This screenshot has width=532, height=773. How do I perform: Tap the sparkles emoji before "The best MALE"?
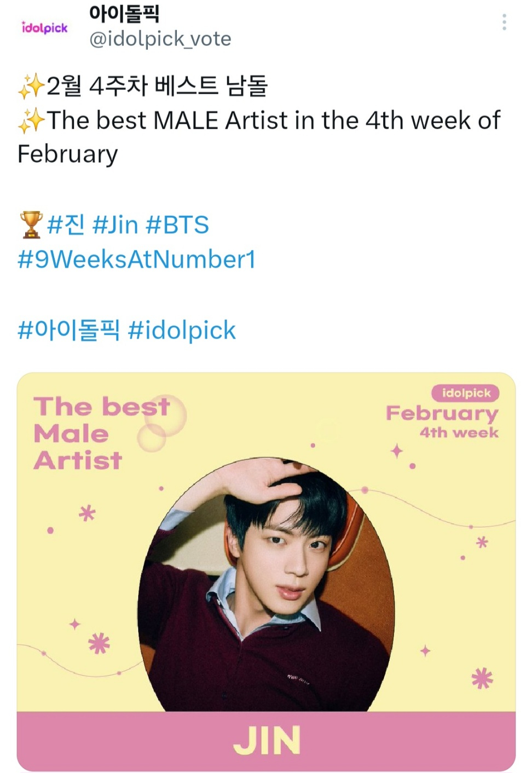(x=31, y=120)
